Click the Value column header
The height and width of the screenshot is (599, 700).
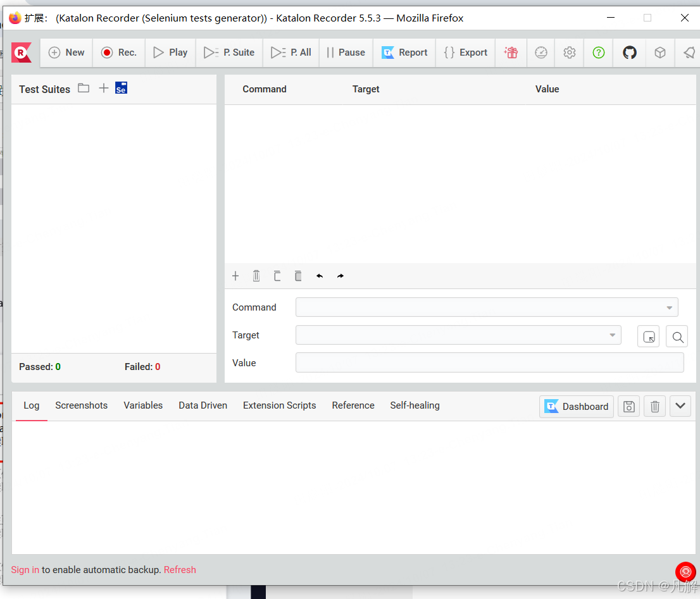click(x=547, y=89)
